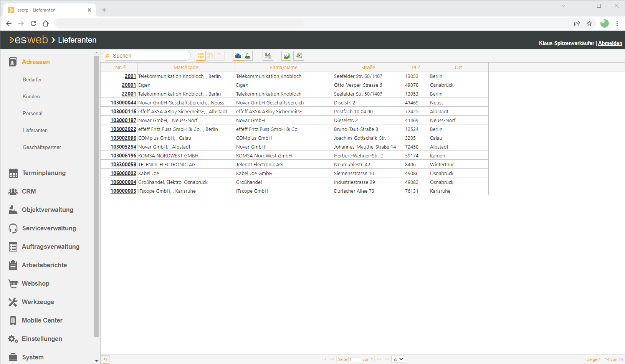The height and width of the screenshot is (364, 625).
Task: Go to previous page in pager
Action: 332,359
